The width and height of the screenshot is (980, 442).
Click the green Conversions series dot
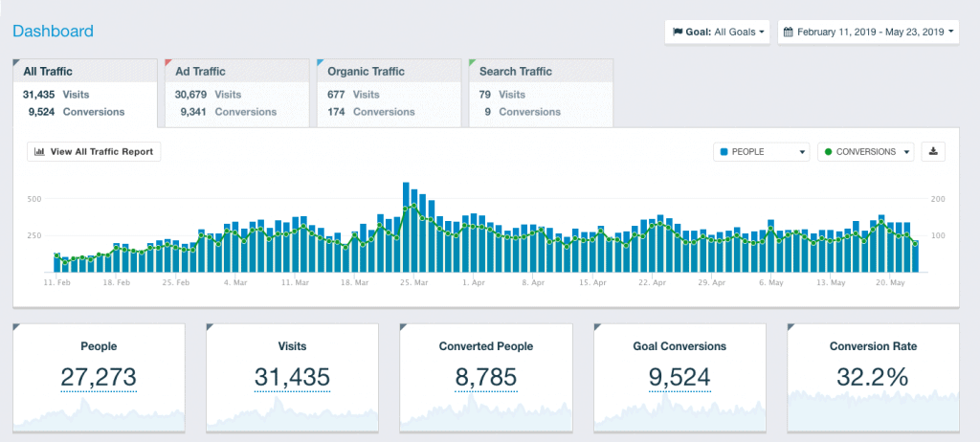(x=828, y=151)
